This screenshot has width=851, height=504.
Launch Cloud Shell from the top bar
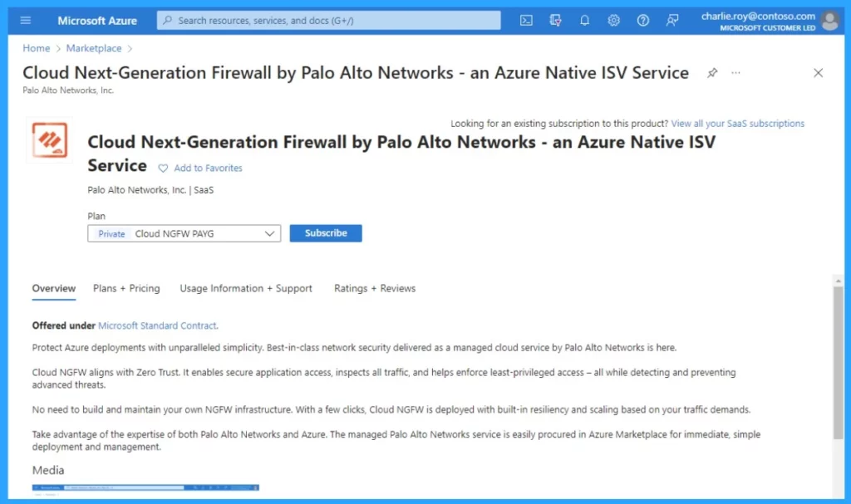526,21
